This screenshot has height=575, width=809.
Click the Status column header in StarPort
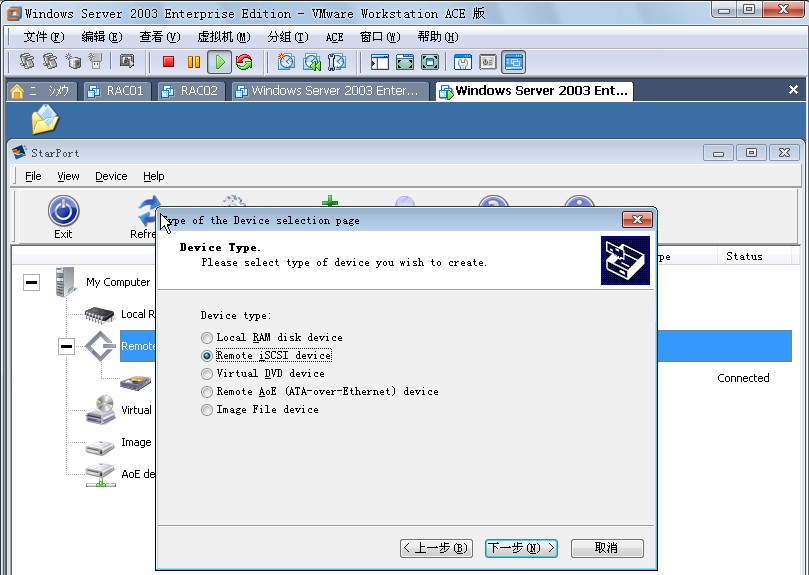pos(754,257)
